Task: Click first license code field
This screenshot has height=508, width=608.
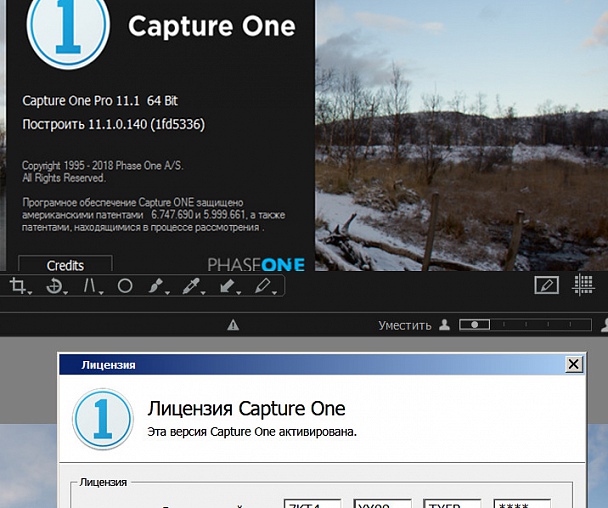Action: pos(313,503)
